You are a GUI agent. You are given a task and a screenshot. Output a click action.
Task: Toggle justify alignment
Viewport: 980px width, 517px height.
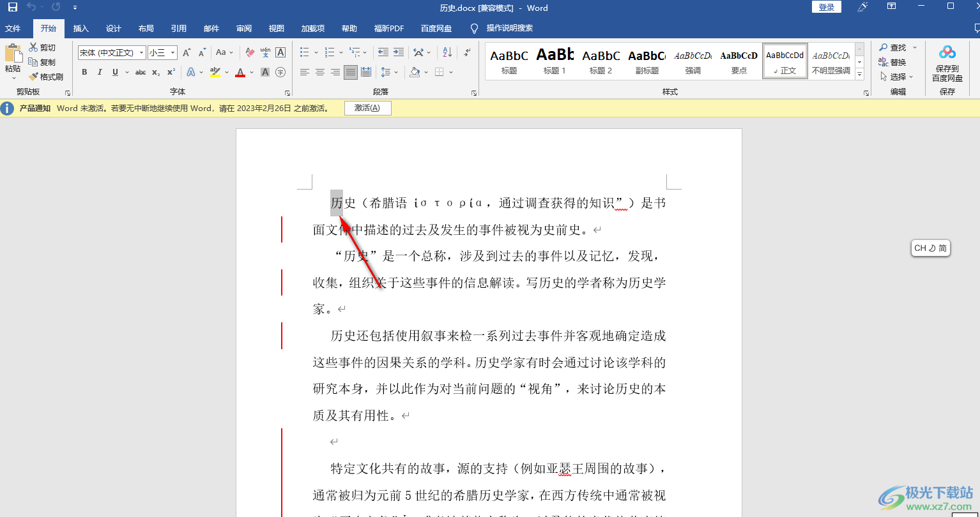(x=351, y=72)
